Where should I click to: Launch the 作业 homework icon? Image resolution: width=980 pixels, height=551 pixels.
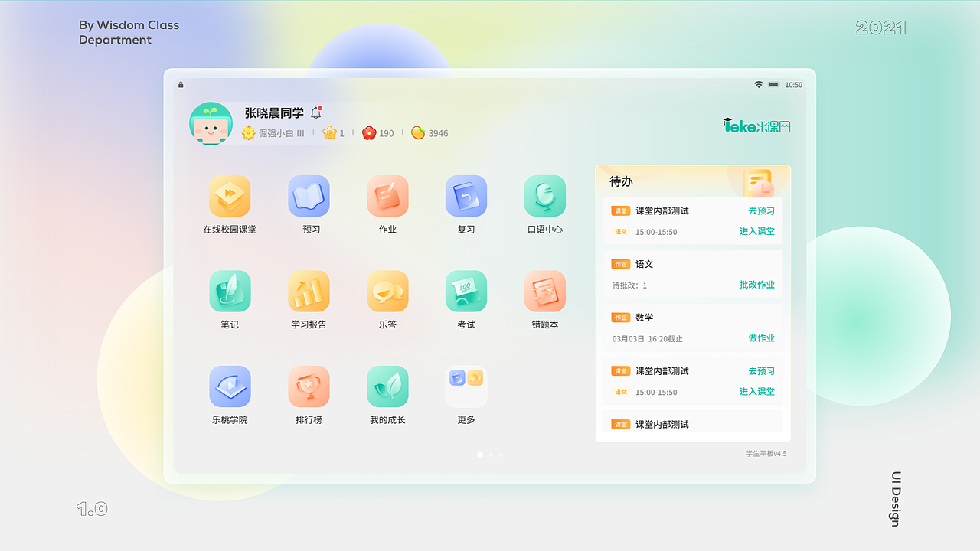pos(387,197)
